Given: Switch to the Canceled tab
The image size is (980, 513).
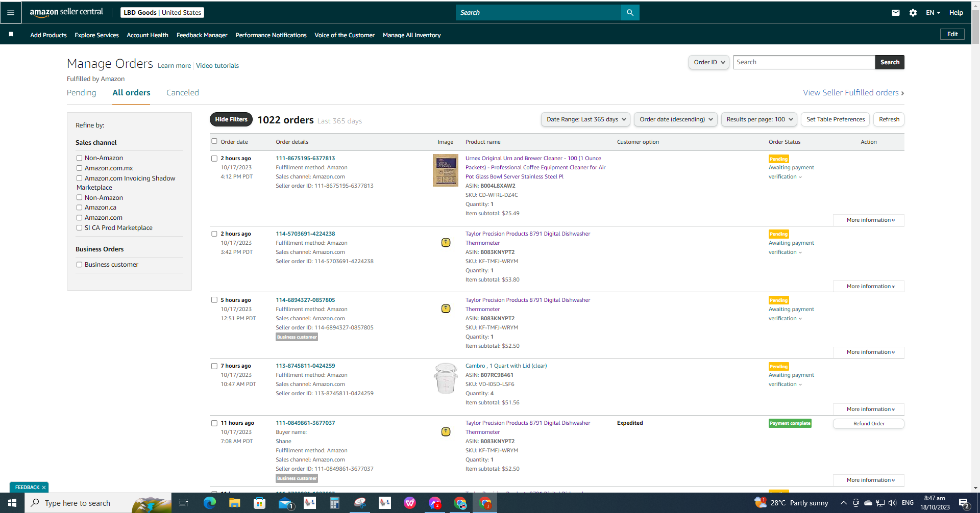Looking at the screenshot, I should [x=183, y=92].
